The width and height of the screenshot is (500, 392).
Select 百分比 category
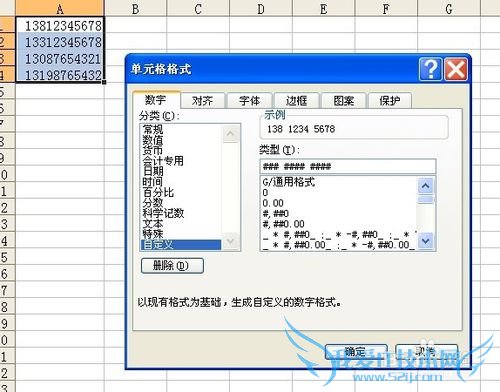pyautogui.click(x=181, y=192)
